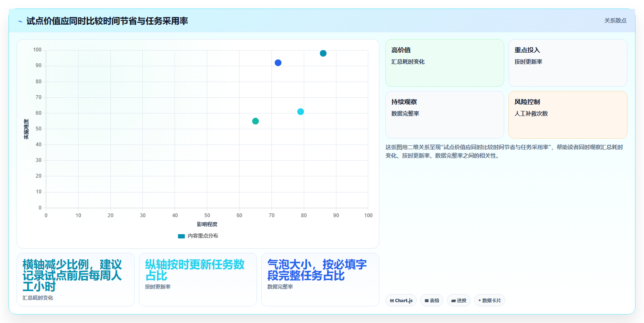Open the 风险控制 card
Viewport: 644px width, 323px height.
coord(568,115)
